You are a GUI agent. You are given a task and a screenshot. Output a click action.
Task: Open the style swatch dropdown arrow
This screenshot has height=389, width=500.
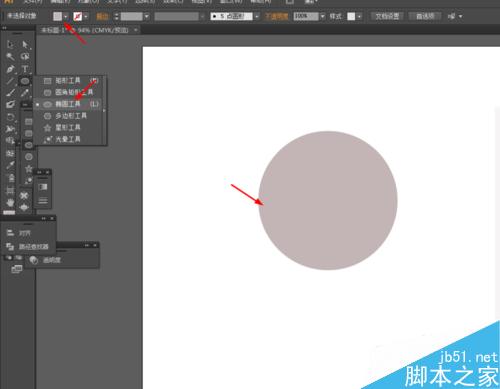[x=359, y=16]
